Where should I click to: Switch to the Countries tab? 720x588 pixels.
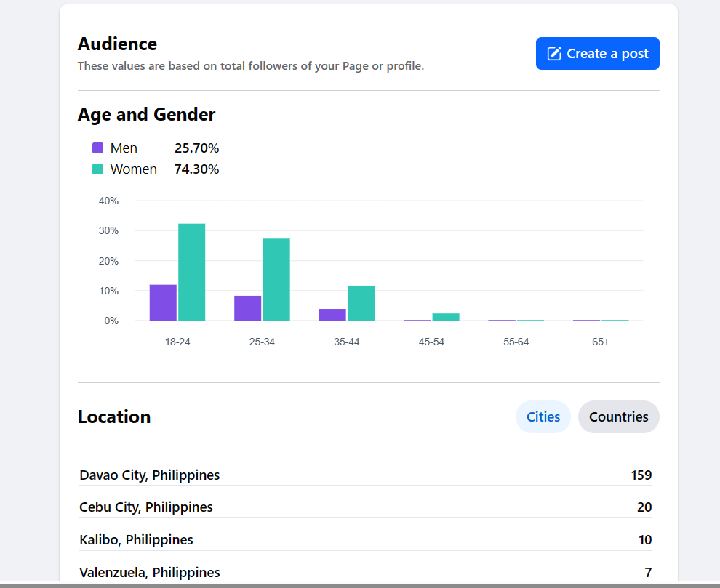[618, 416]
